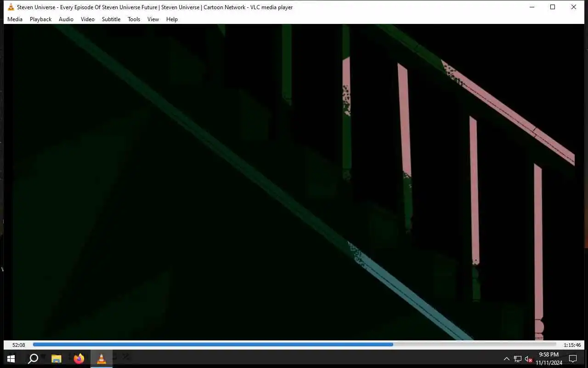Open the Tools menu
This screenshot has height=368, width=588.
(134, 19)
